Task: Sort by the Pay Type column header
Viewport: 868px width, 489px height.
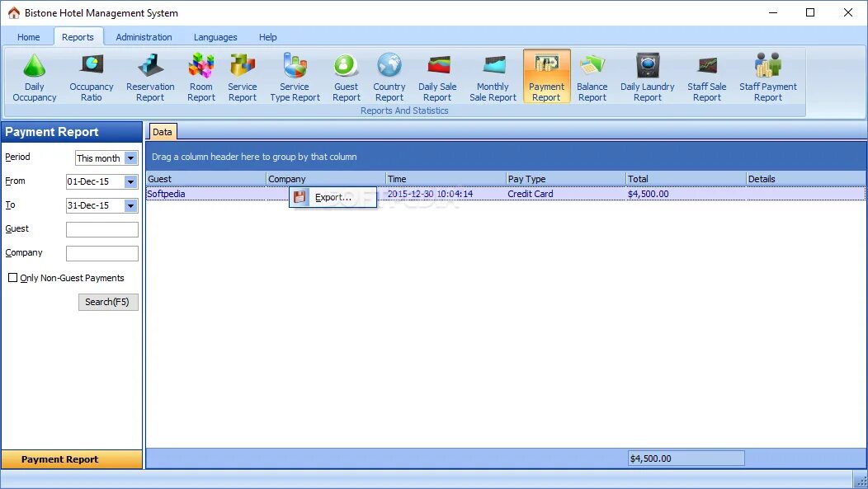Action: [566, 179]
